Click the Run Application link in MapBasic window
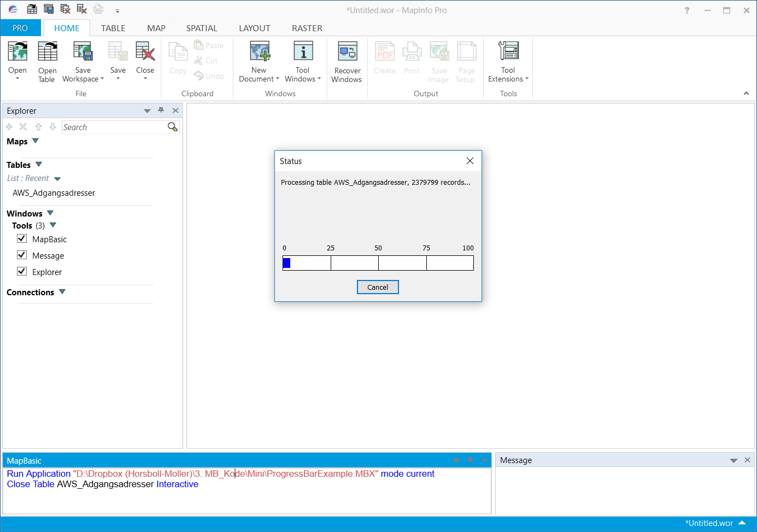 coord(37,473)
